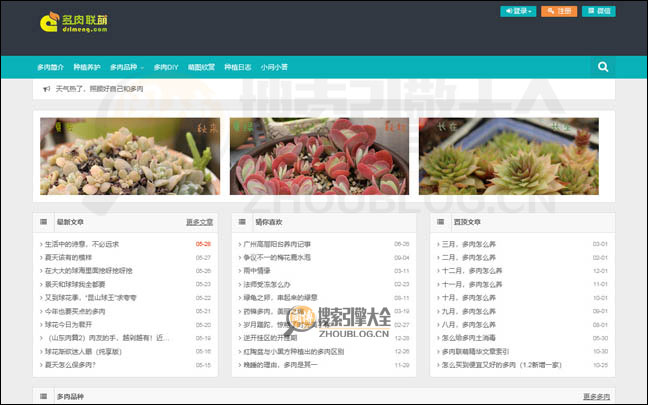Open the first banner with pale succulents

[130, 156]
